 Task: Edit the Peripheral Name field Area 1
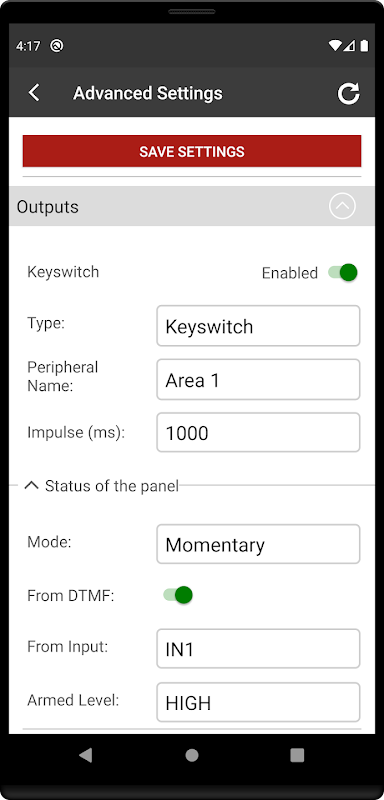(x=258, y=380)
